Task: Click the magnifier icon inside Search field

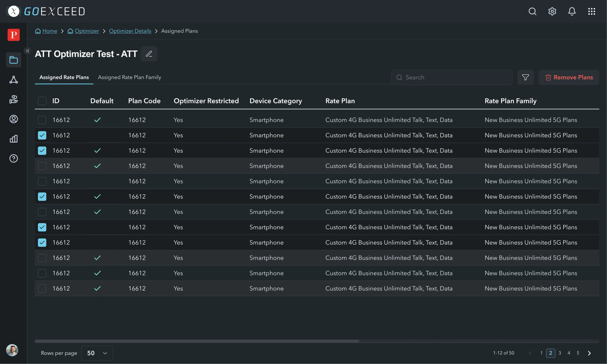Action: point(399,78)
